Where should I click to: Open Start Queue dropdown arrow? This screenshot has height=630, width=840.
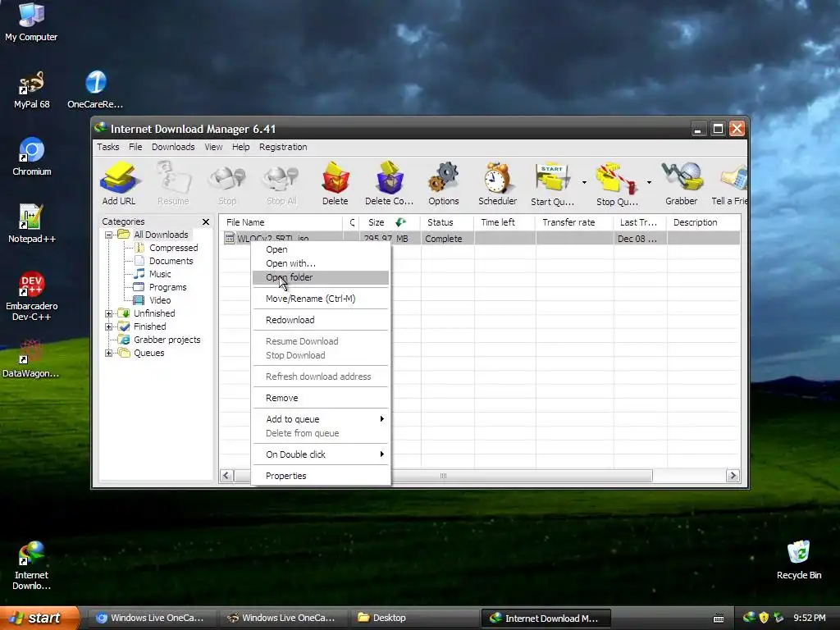coord(584,183)
